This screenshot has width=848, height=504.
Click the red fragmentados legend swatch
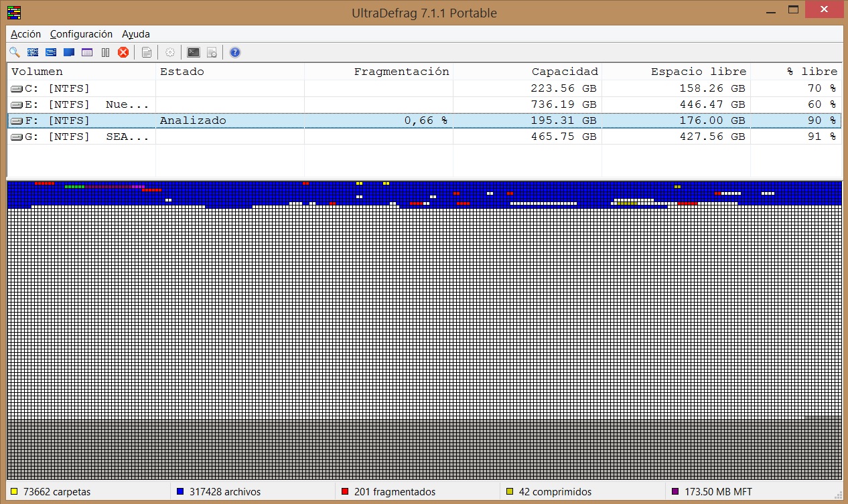346,492
